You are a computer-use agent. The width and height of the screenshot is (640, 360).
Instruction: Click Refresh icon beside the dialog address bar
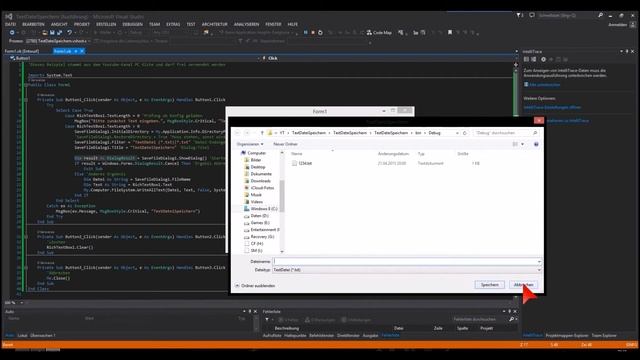click(464, 133)
